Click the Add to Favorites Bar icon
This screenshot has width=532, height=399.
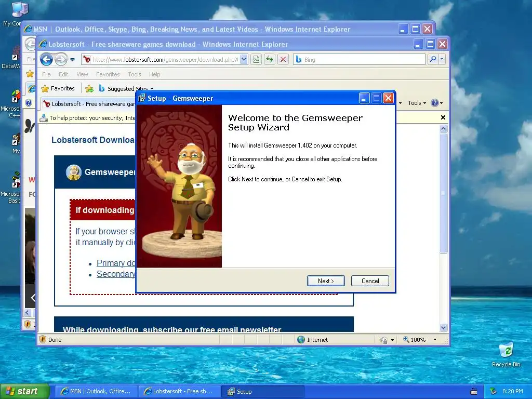pyautogui.click(x=89, y=89)
